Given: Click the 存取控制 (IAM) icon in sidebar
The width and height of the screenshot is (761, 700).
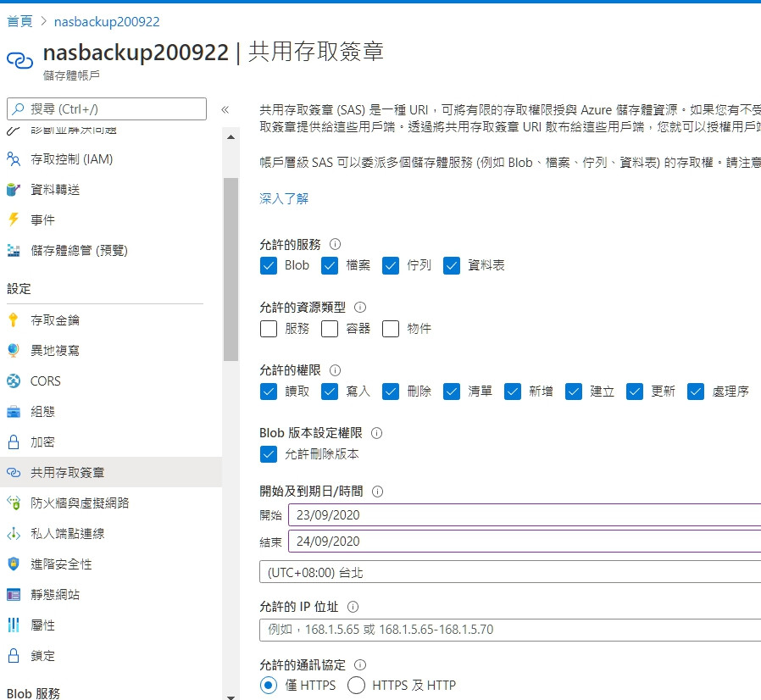Looking at the screenshot, I should pyautogui.click(x=14, y=159).
